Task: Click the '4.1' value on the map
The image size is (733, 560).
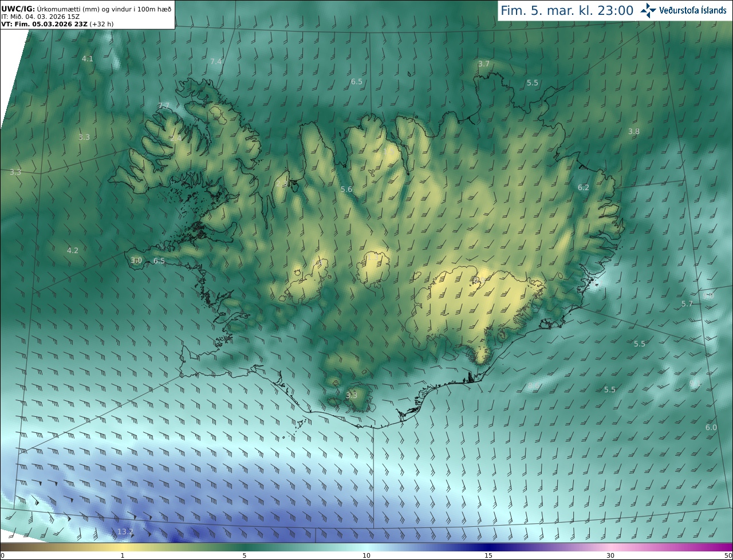Action: [87, 58]
